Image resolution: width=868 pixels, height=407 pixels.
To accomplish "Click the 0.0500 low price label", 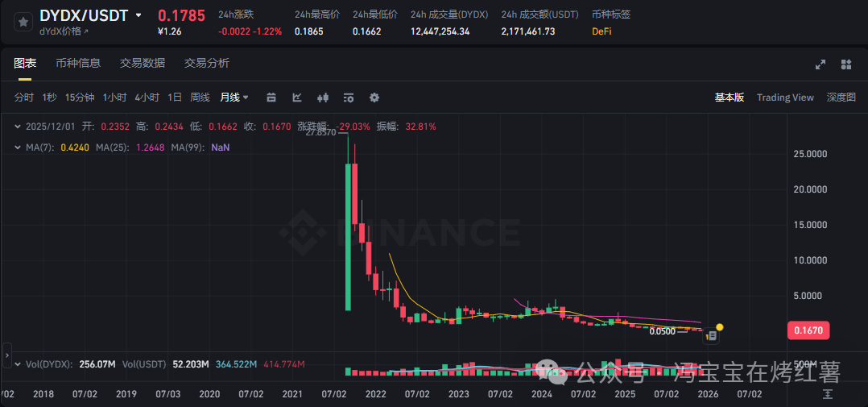I will coord(662,332).
